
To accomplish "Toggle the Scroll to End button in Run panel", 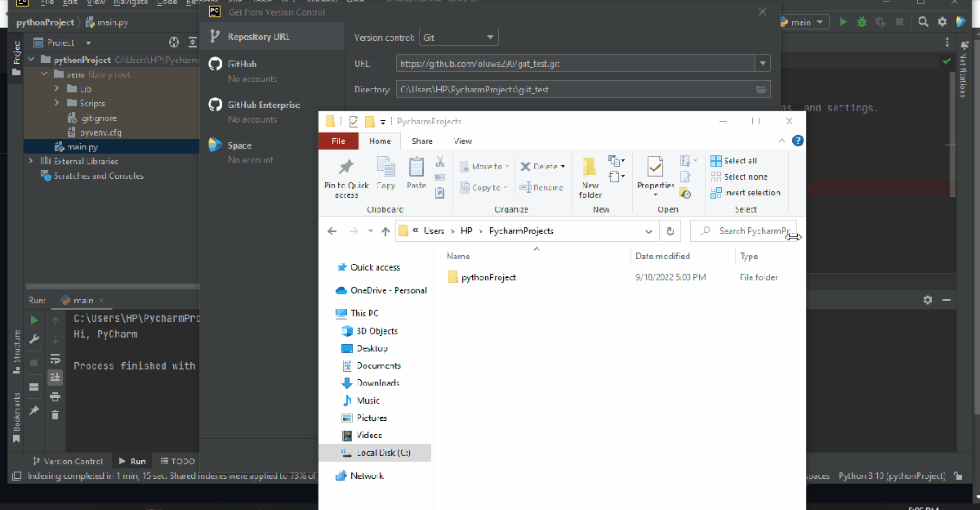I will click(x=55, y=378).
